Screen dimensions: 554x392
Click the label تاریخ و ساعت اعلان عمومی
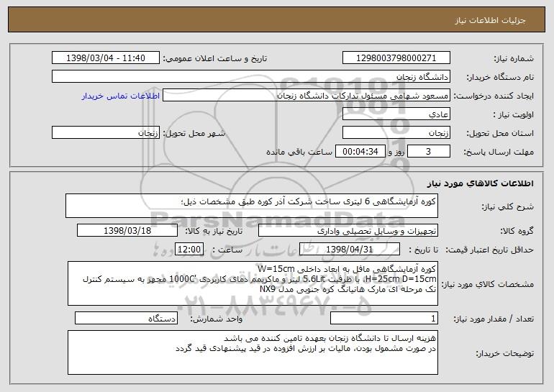point(215,59)
